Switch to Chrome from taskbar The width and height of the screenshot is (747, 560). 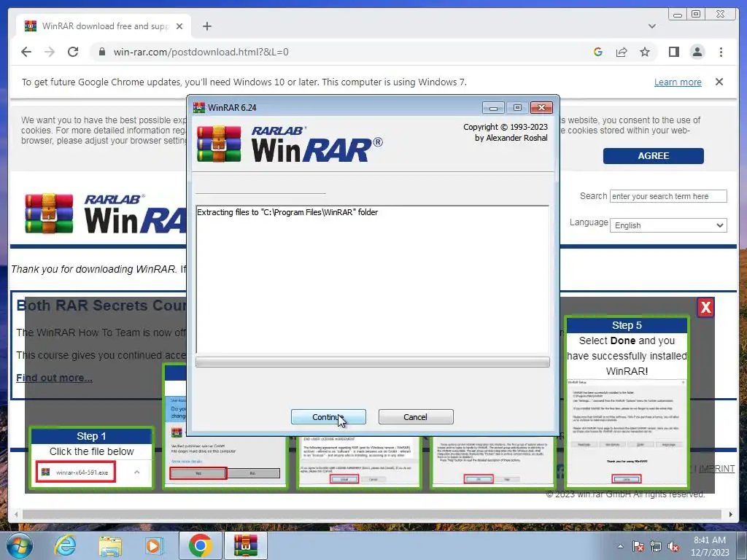tap(200, 545)
